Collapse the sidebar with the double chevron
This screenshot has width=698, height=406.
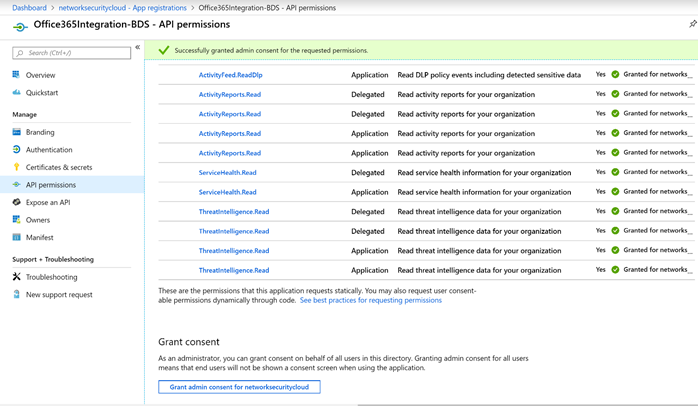(138, 47)
